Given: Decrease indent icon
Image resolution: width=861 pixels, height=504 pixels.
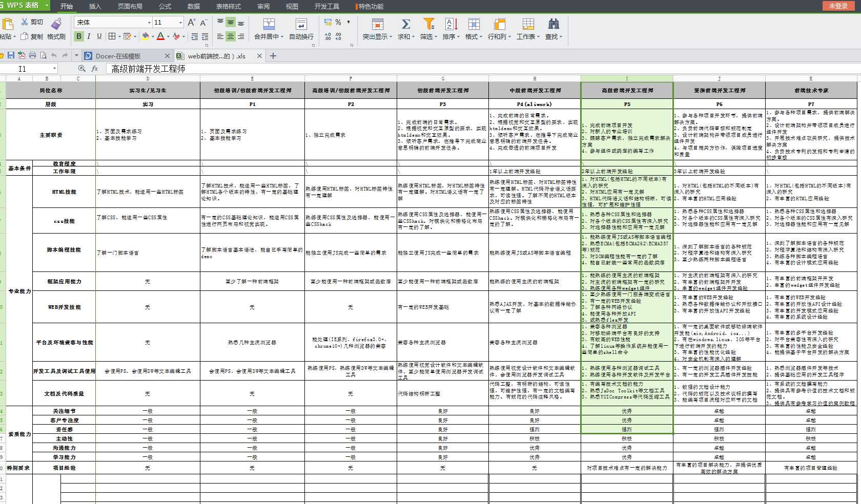Looking at the screenshot, I should [x=194, y=36].
